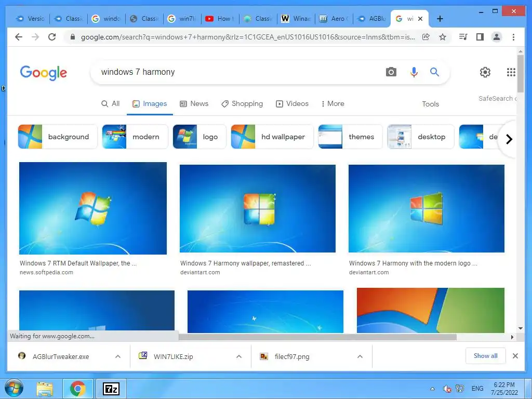This screenshot has width=532, height=399.
Task: Open the Google apps grid
Action: point(511,72)
